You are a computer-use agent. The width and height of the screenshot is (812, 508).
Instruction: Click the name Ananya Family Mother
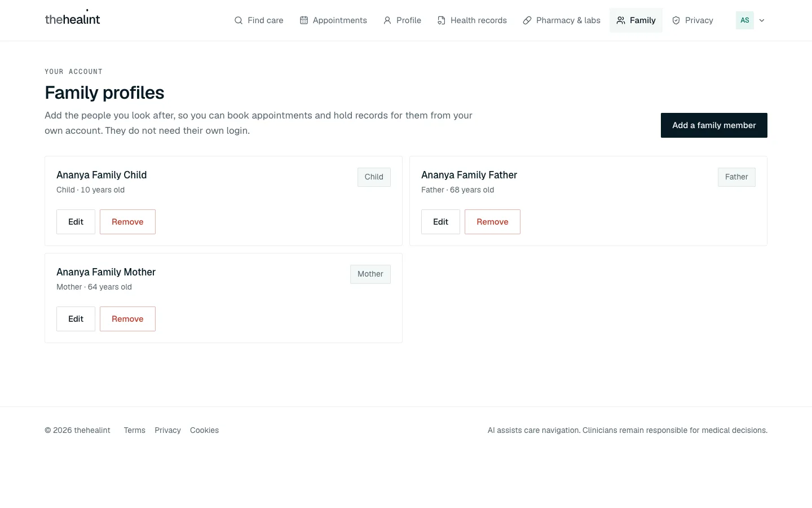106,272
